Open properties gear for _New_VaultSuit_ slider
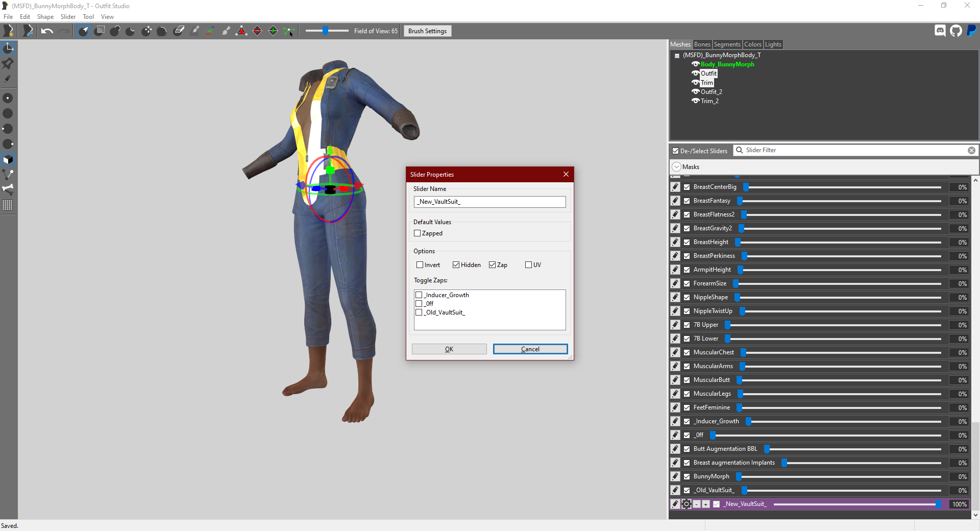980x531 pixels. [x=687, y=504]
